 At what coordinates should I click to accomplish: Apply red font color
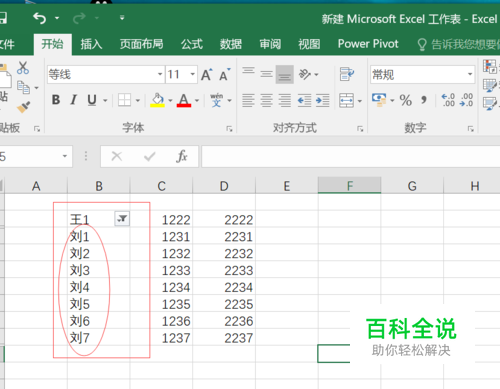pyautogui.click(x=184, y=100)
